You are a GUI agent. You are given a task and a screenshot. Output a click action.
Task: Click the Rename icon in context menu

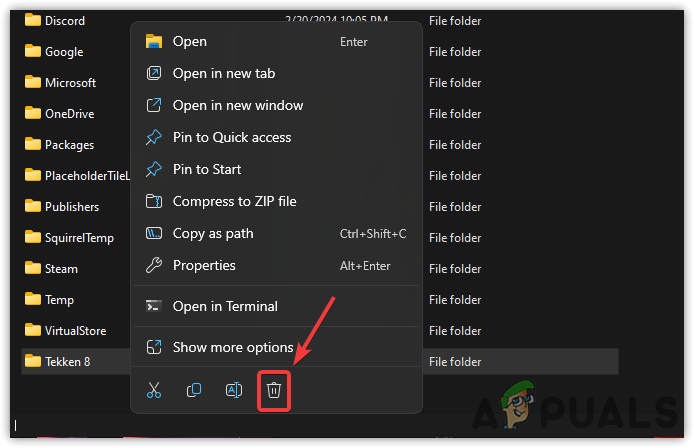click(233, 390)
